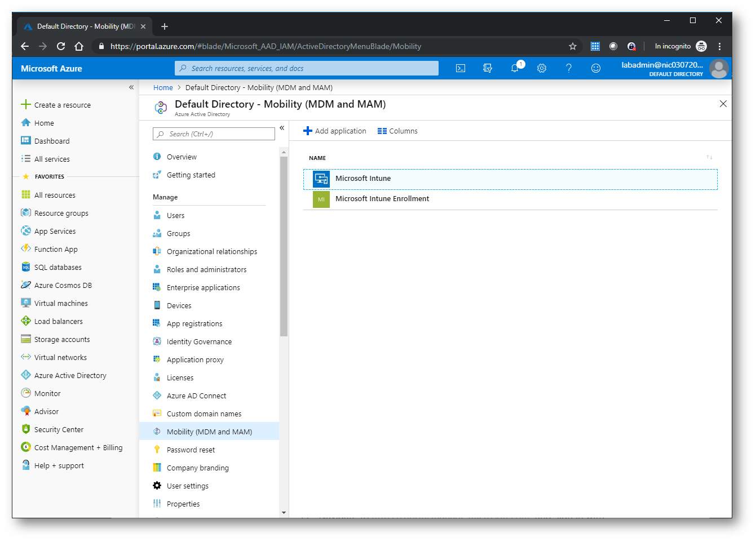The width and height of the screenshot is (756, 542).
Task: Sort the NAME column arrows
Action: [709, 157]
